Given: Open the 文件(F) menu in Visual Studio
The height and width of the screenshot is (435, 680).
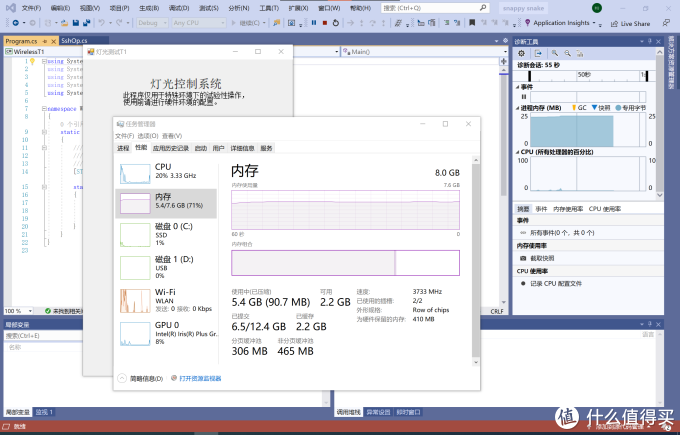Looking at the screenshot, I should (x=31, y=8).
